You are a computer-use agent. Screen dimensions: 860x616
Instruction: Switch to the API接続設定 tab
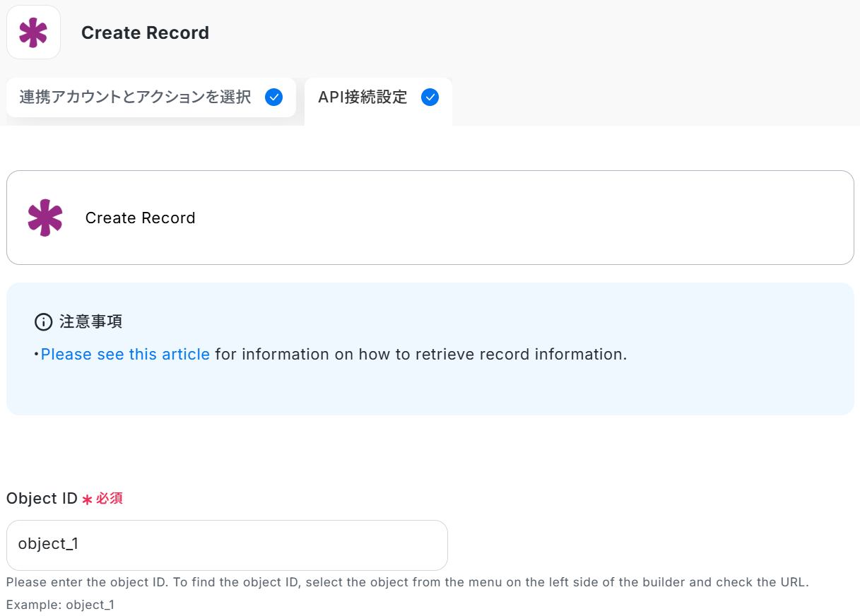coord(363,97)
